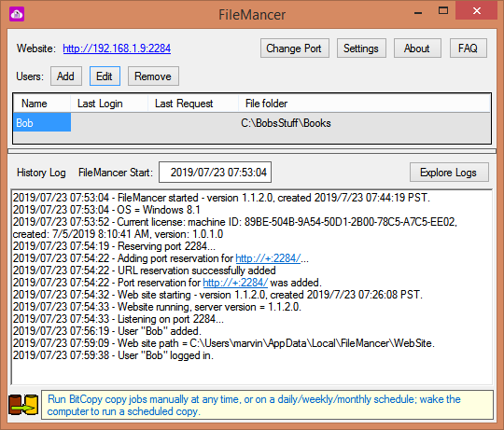504x430 pixels.
Task: Click the 'Current license: machine ID' log line
Action: tap(235, 228)
